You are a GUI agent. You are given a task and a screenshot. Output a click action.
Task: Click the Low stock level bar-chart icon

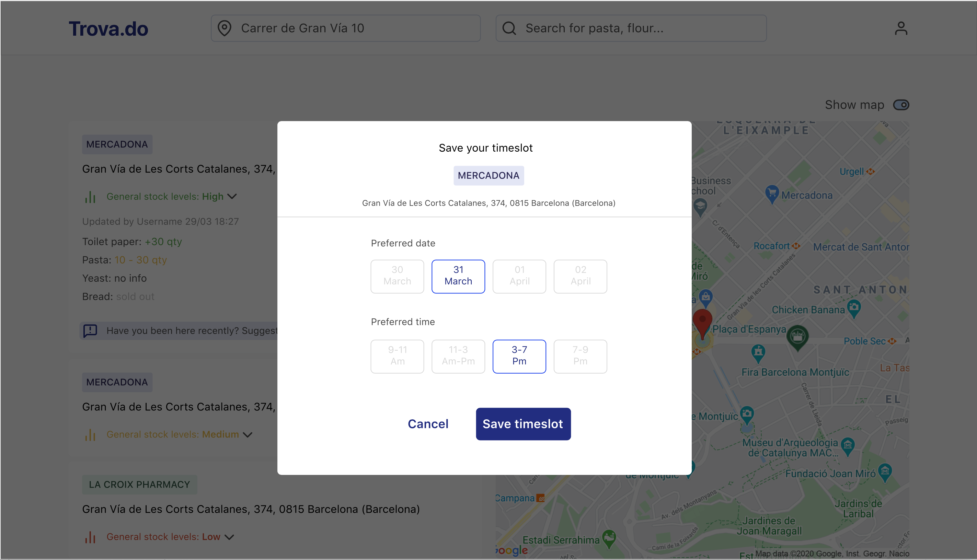coord(90,537)
